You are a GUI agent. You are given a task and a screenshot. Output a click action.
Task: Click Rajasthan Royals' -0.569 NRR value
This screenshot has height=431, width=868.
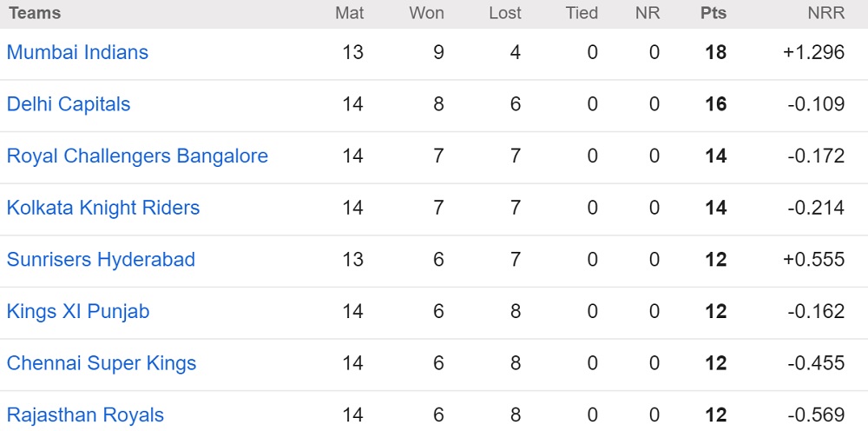(816, 415)
